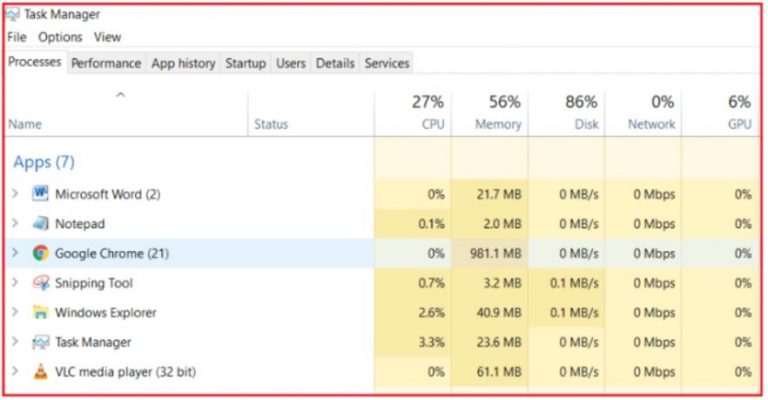Go to the Startup tab
Screen dimensions: 768x400
245,63
